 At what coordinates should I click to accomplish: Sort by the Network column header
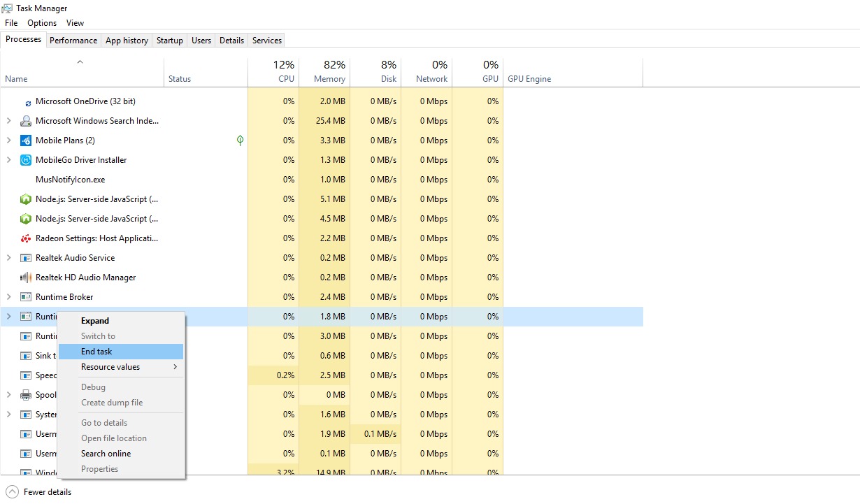[x=427, y=73]
